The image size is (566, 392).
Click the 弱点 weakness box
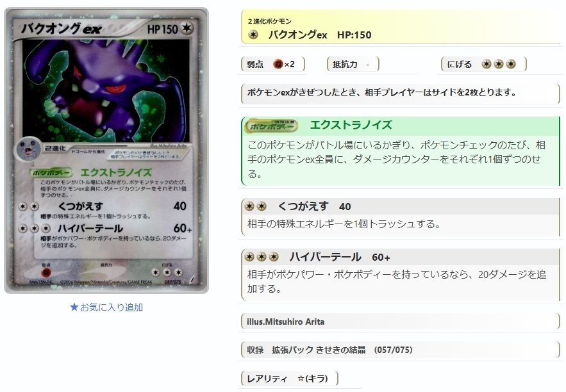pyautogui.click(x=273, y=64)
